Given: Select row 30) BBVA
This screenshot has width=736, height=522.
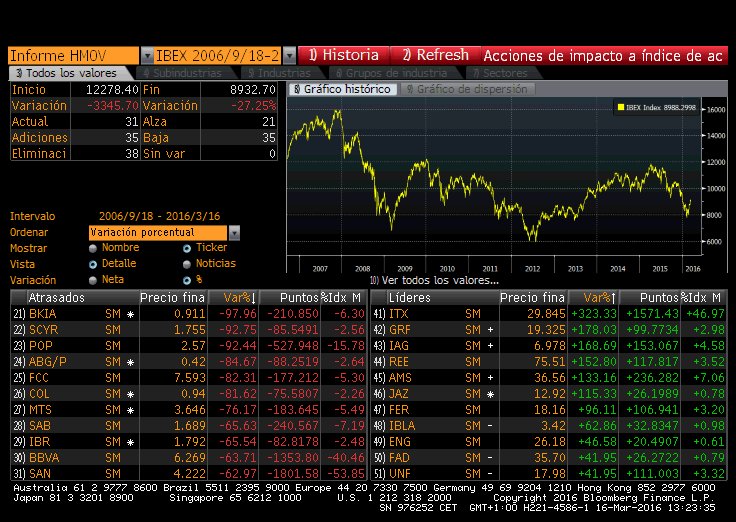Looking at the screenshot, I should [189, 457].
